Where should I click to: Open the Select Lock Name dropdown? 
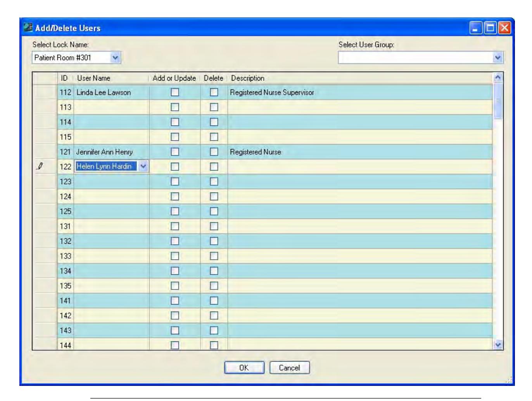click(x=115, y=58)
